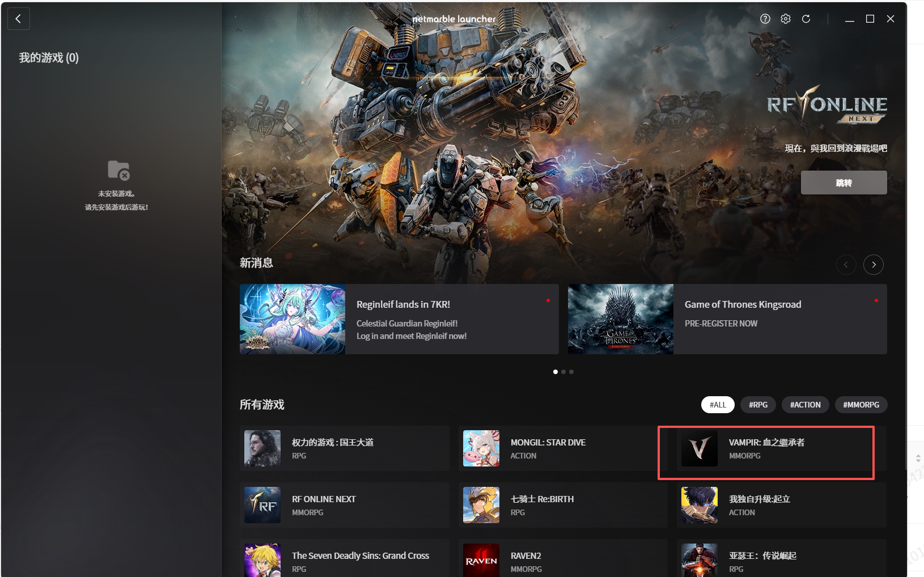Filter games by #RPG tag
924x577 pixels.
[x=758, y=405]
